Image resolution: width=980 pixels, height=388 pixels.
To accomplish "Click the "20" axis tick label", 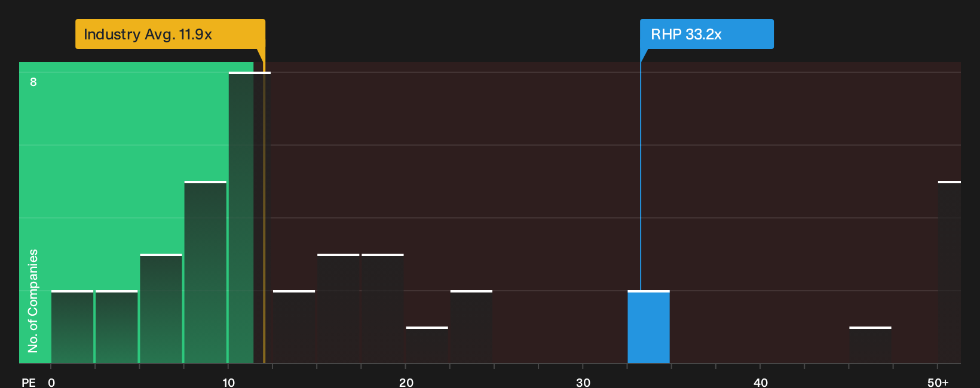I will [x=406, y=382].
